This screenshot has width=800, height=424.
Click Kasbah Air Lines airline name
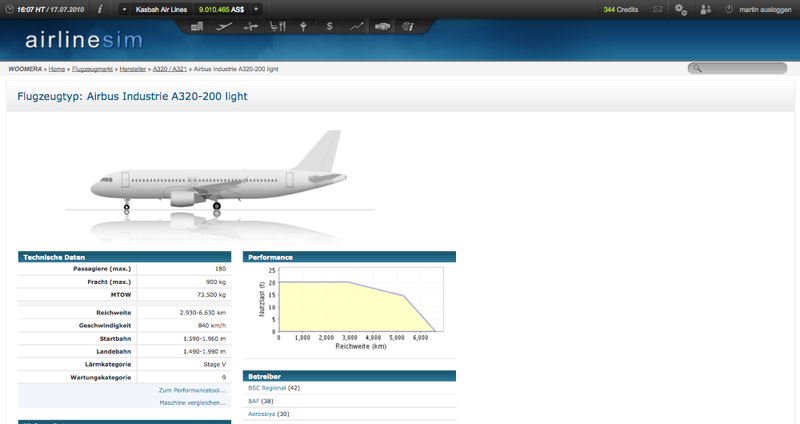pyautogui.click(x=161, y=10)
